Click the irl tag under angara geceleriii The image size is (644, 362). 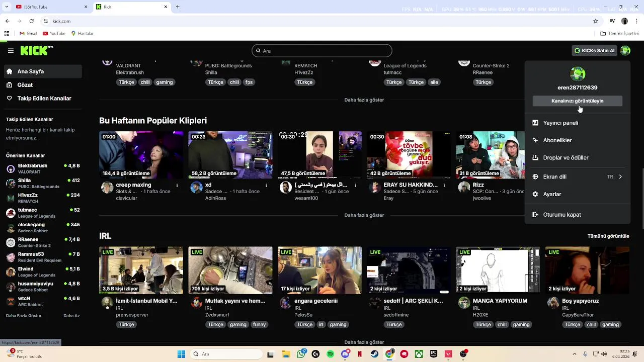tap(321, 325)
